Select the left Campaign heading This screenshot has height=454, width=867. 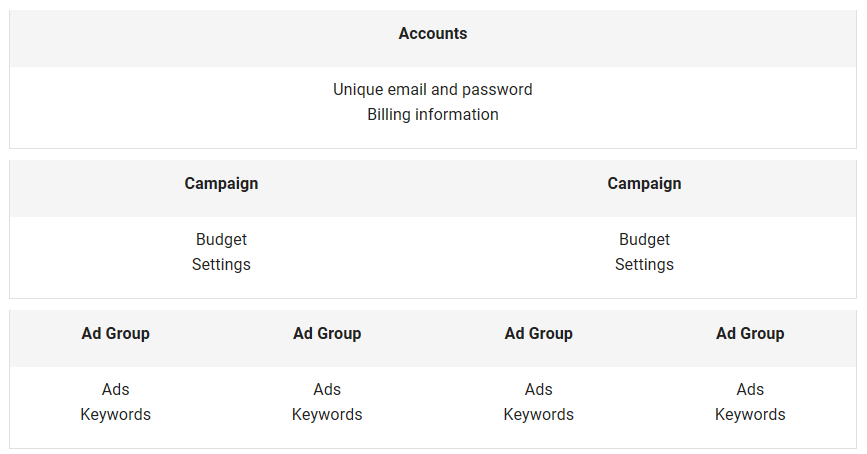tap(221, 184)
